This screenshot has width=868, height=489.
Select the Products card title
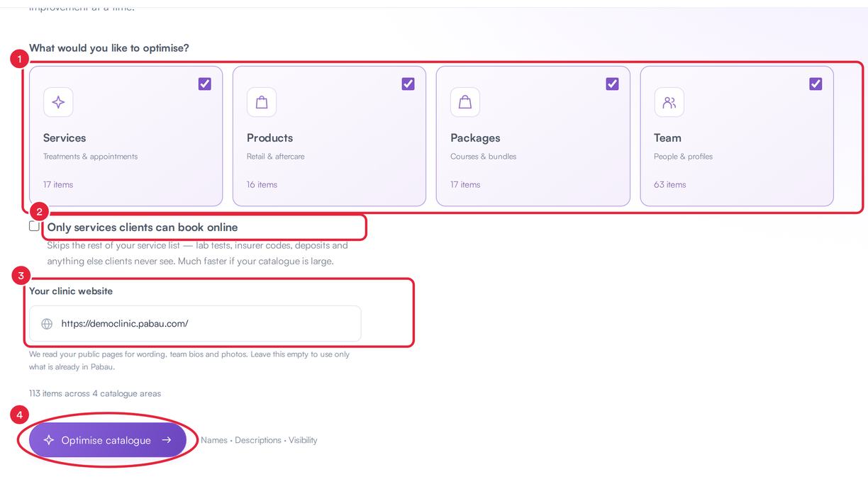click(269, 137)
